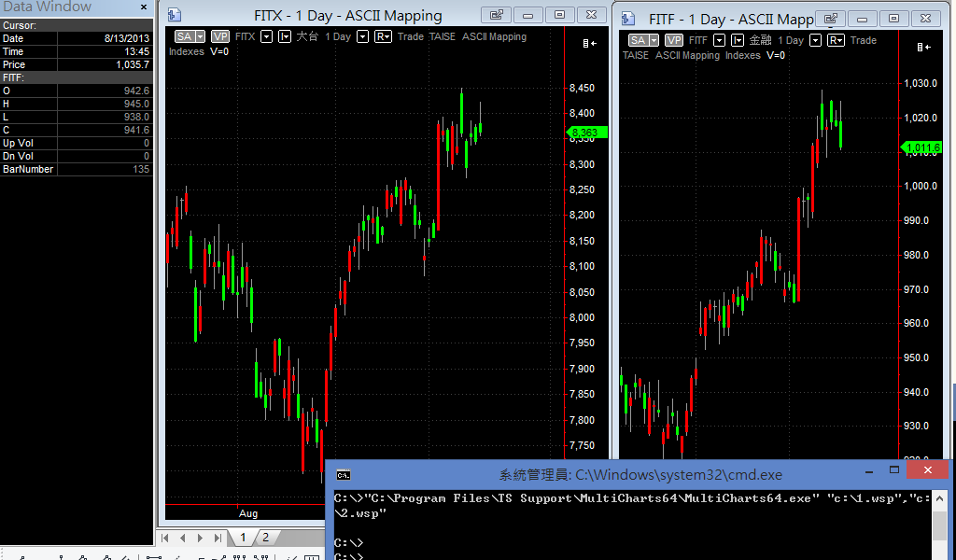Open the SA dropdown arrow in the FITX chart
Viewport: 956px width, 560px height.
click(x=200, y=36)
